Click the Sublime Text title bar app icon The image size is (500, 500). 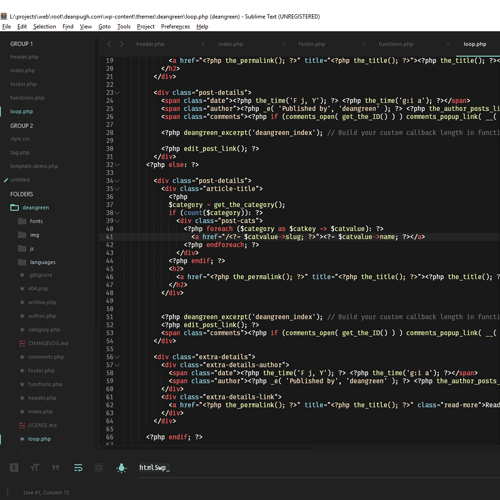tap(4, 16)
